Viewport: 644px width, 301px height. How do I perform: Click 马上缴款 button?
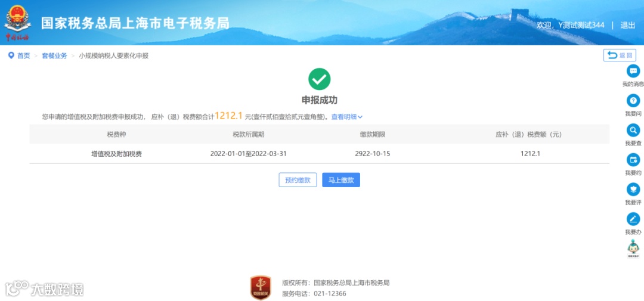[x=341, y=180]
